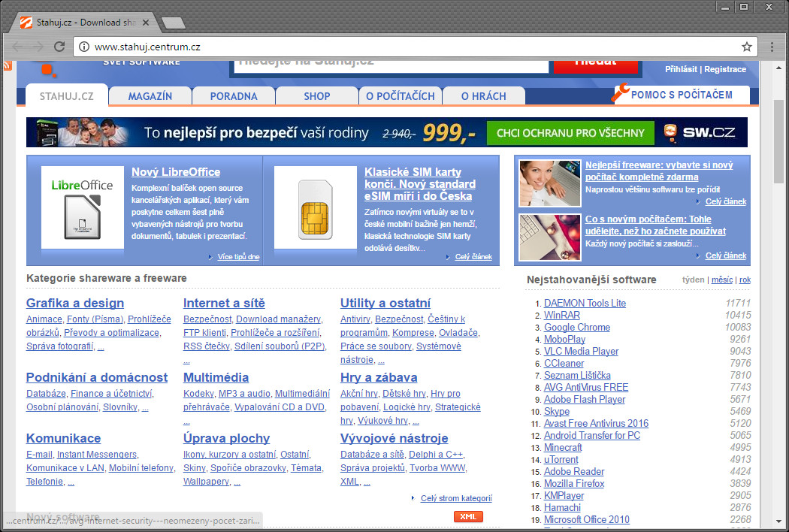This screenshot has width=789, height=532.
Task: Click the Více tipů dne link
Action: pos(238,257)
